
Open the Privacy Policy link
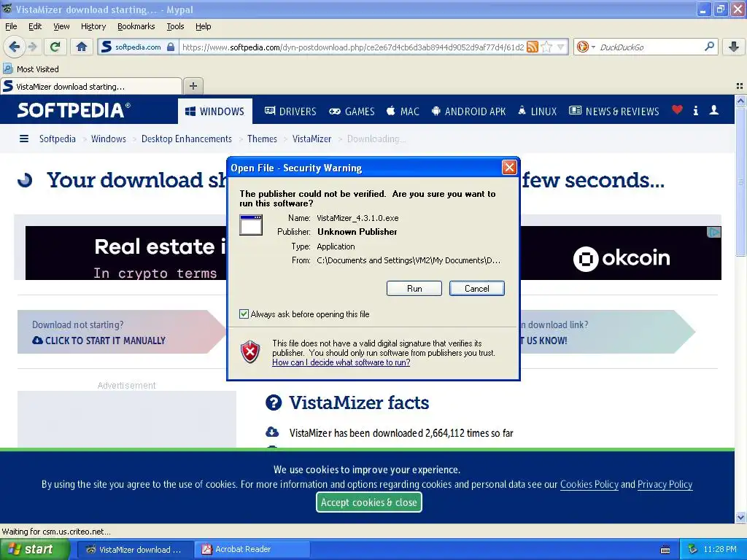665,484
